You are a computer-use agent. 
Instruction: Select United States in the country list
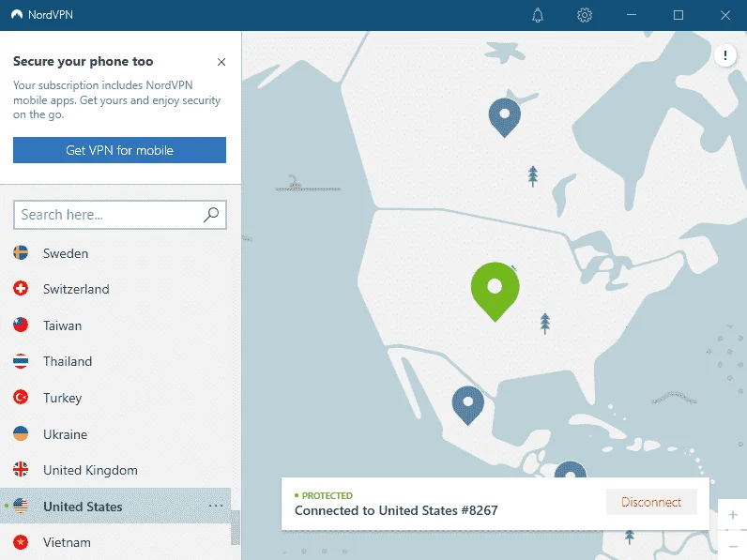pos(115,506)
